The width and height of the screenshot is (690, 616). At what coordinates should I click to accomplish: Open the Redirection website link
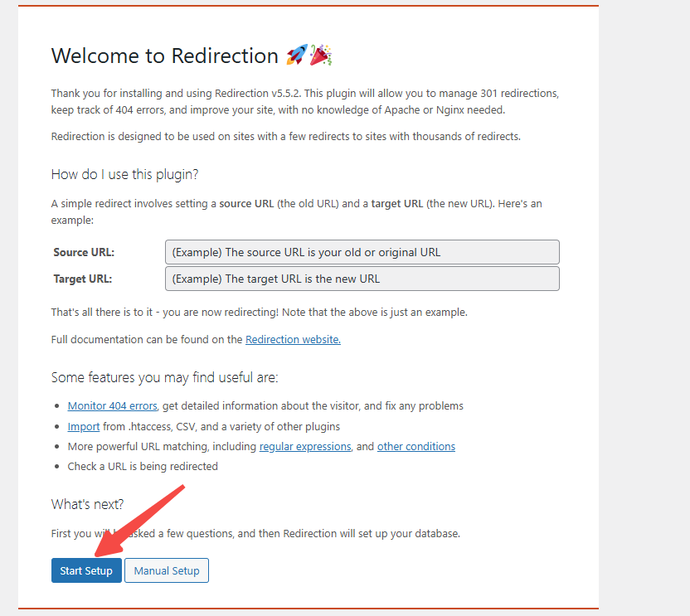pyautogui.click(x=292, y=339)
